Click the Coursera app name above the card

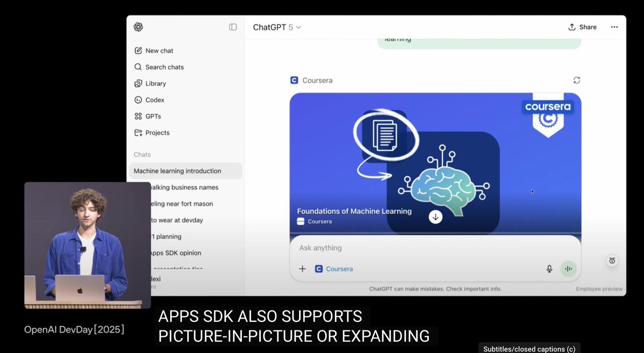[317, 80]
